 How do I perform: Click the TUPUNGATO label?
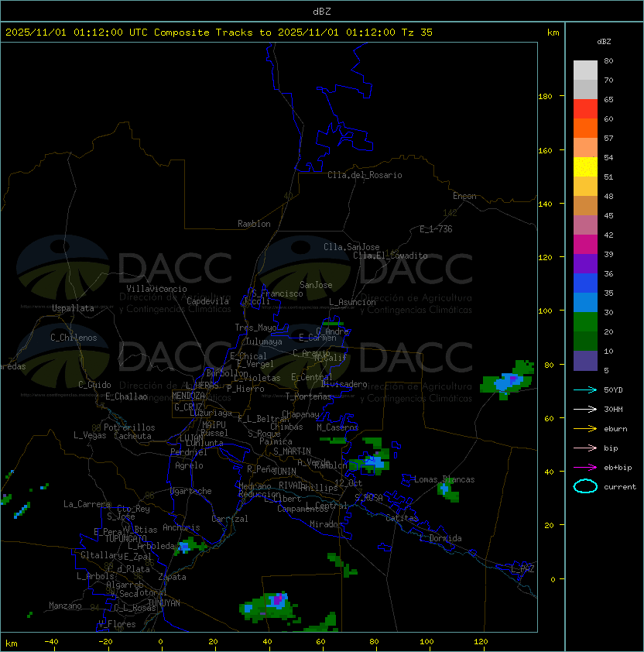point(125,538)
